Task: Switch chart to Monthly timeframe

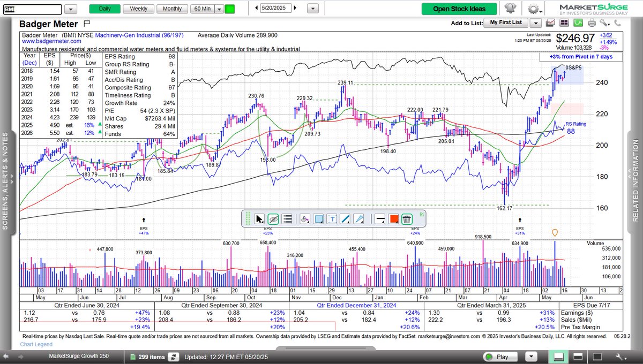Action: click(x=172, y=9)
